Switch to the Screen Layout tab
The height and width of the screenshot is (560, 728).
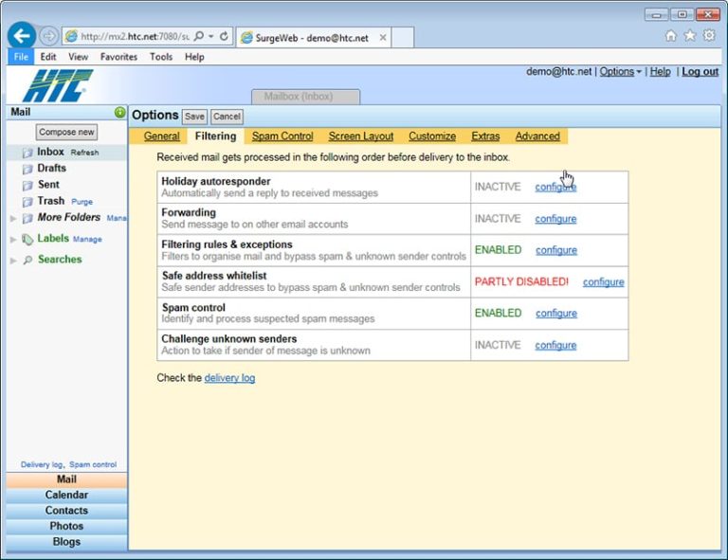[361, 135]
